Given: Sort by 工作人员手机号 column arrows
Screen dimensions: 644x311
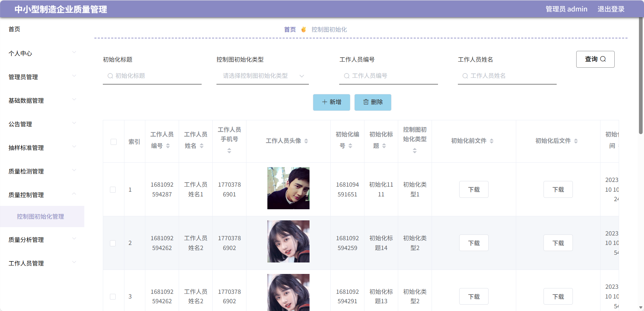Looking at the screenshot, I should tap(229, 151).
